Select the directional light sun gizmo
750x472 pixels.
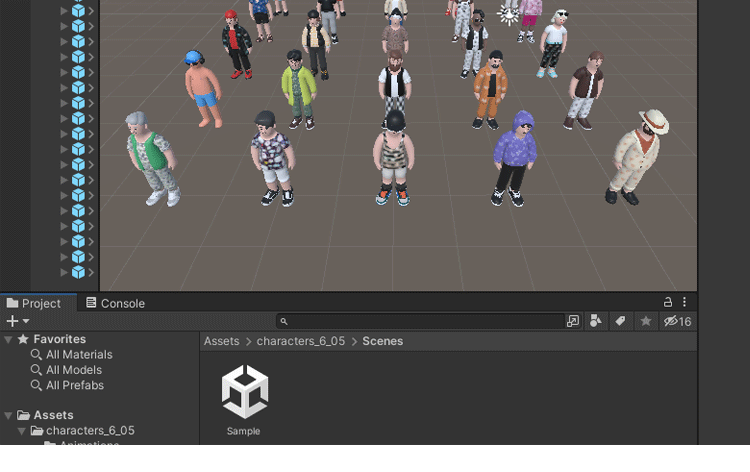coord(508,14)
